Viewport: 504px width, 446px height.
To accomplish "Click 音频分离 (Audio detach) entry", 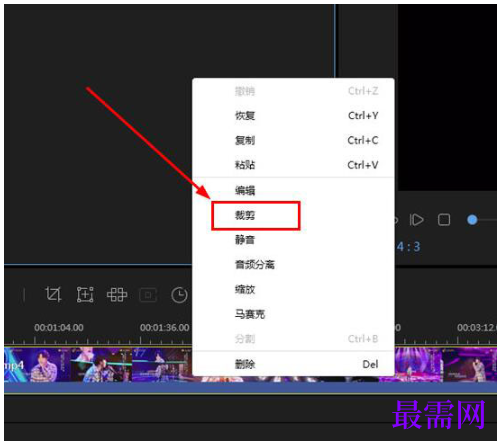I will [x=293, y=265].
